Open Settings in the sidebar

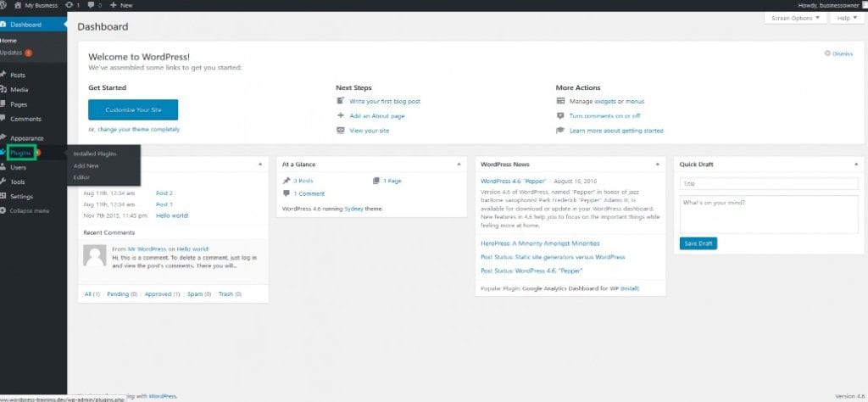[x=21, y=196]
